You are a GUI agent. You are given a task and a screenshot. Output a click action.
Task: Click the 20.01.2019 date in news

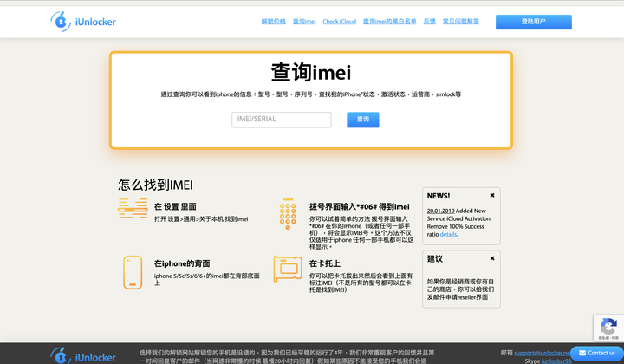tap(440, 211)
